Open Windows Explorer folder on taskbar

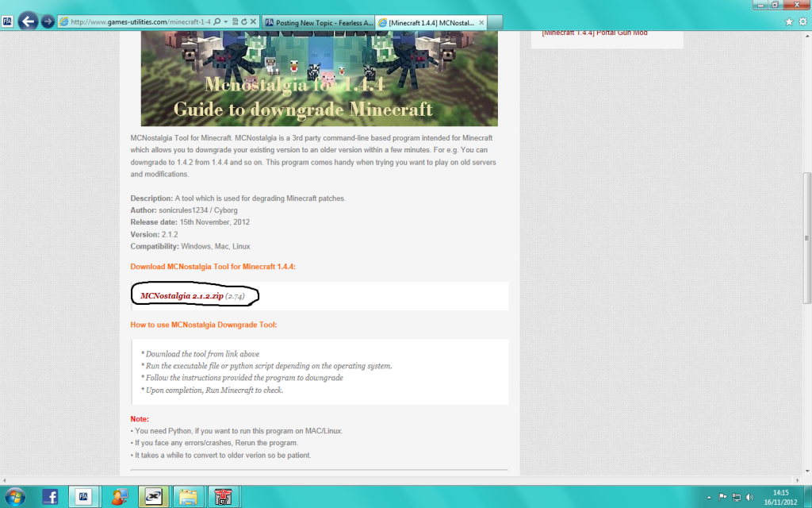[x=188, y=497]
